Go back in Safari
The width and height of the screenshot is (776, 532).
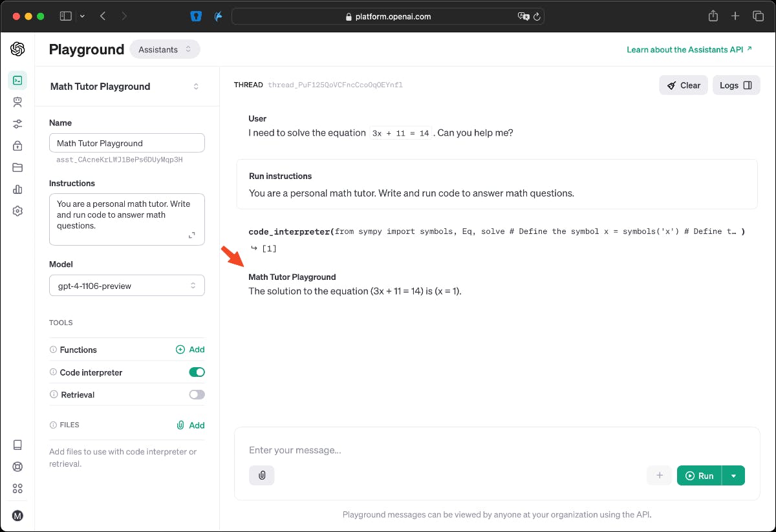[103, 16]
